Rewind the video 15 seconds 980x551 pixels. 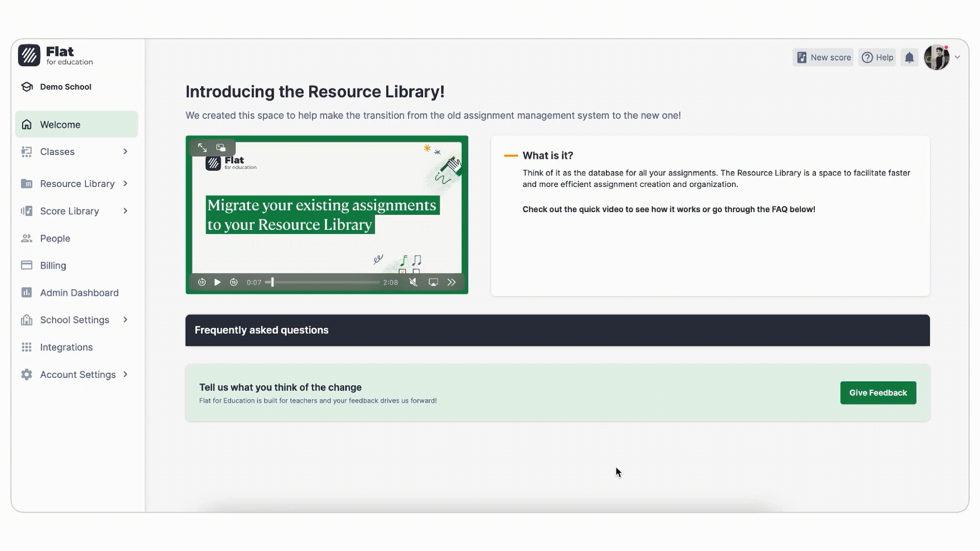tap(202, 282)
